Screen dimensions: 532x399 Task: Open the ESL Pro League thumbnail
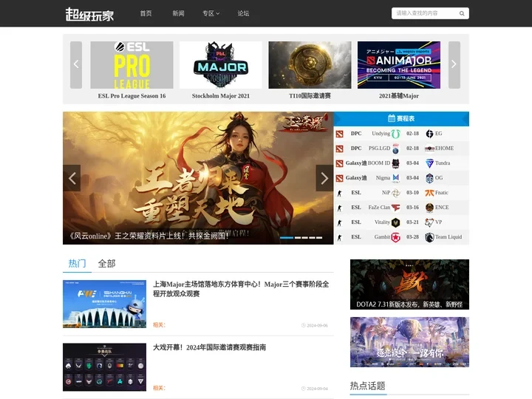pos(132,65)
